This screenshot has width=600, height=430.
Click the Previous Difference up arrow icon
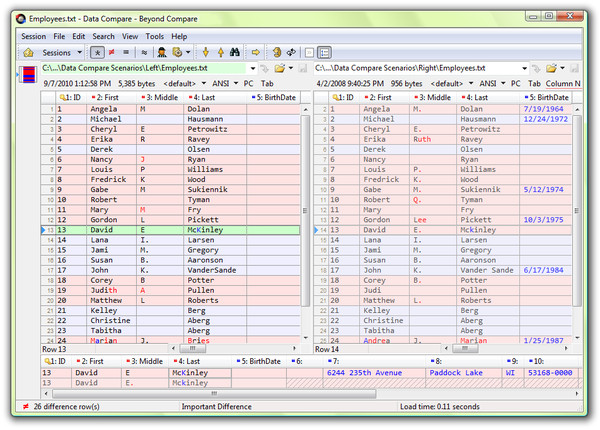(219, 52)
